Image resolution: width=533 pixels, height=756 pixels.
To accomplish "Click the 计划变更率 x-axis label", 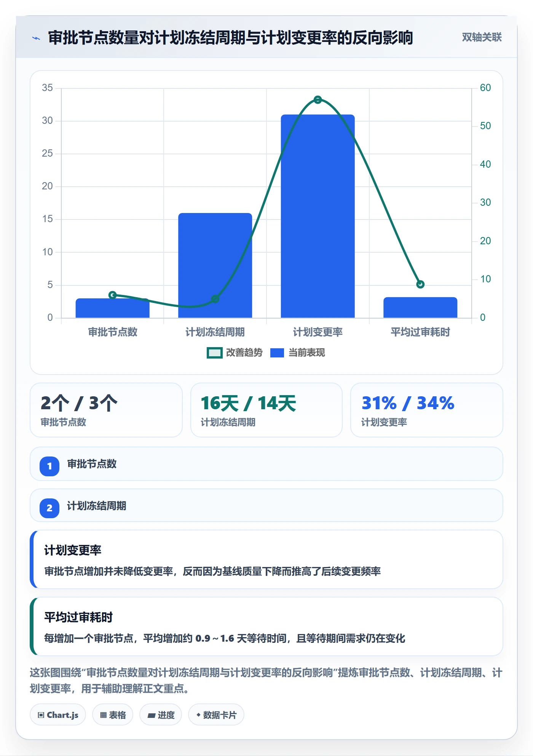I will [x=318, y=332].
